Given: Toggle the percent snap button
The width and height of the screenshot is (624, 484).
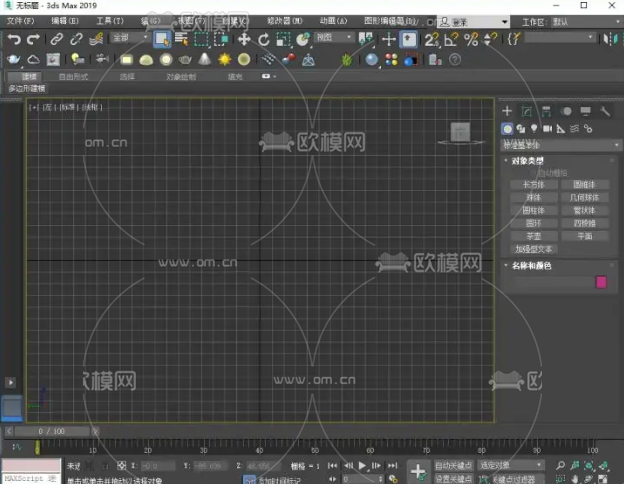Looking at the screenshot, I should pyautogui.click(x=470, y=40).
